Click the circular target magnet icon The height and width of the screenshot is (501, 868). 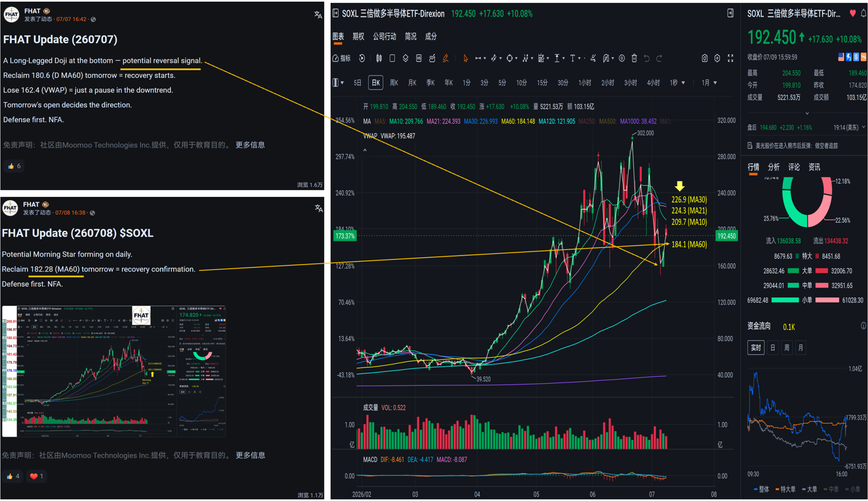[x=622, y=58]
